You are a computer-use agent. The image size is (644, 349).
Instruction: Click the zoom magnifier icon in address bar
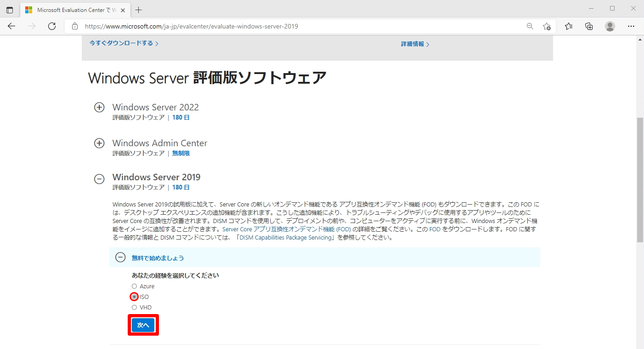pyautogui.click(x=530, y=26)
